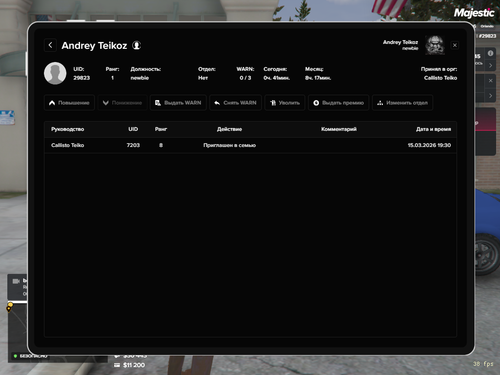Click the Majestic logo

click(x=474, y=13)
